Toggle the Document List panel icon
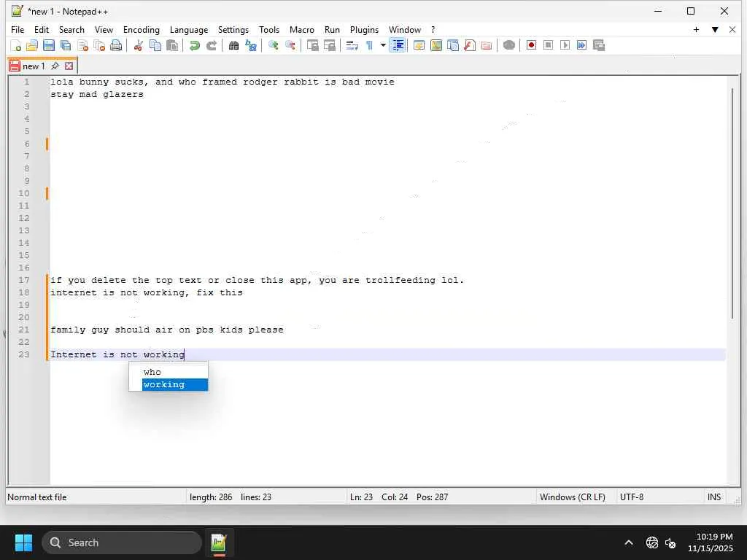Image resolution: width=747 pixels, height=560 pixels. [x=453, y=45]
